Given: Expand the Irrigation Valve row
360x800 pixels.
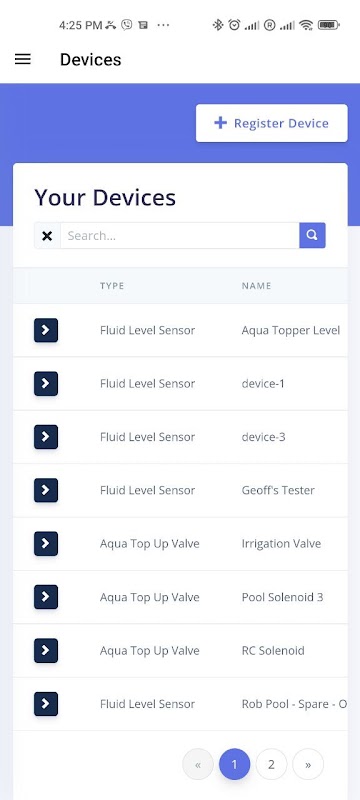Looking at the screenshot, I should [x=46, y=544].
